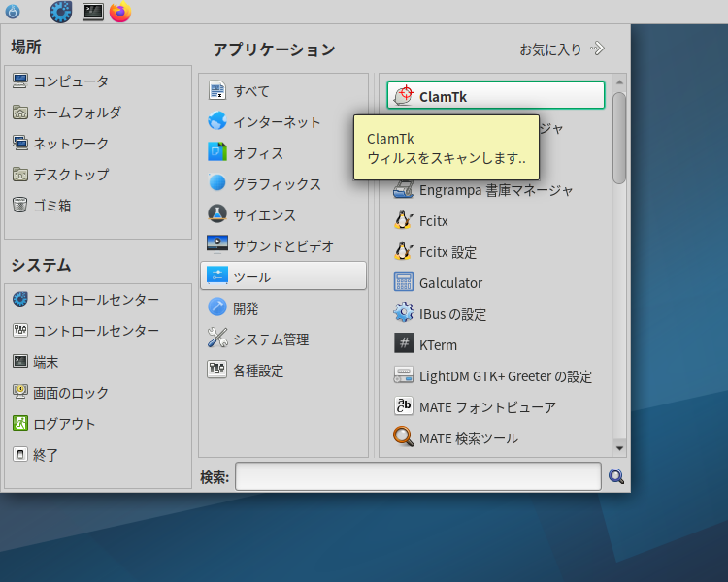Screen dimensions: 728x582
Task: Launch Engrampa 書庫マネージャ
Action: tap(495, 190)
